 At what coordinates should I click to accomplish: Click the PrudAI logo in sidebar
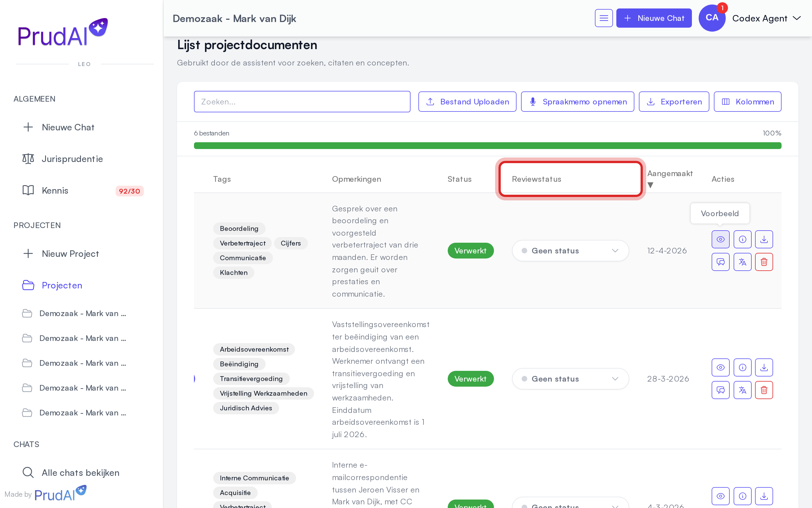tap(63, 32)
